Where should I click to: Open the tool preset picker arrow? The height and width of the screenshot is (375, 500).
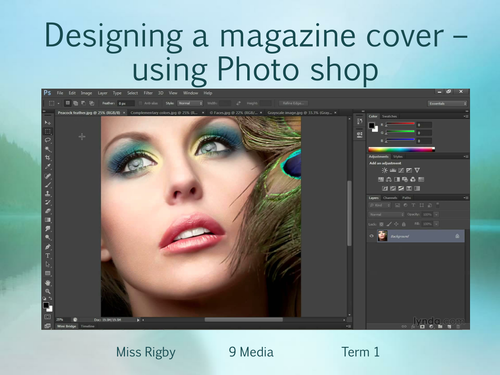tap(58, 103)
